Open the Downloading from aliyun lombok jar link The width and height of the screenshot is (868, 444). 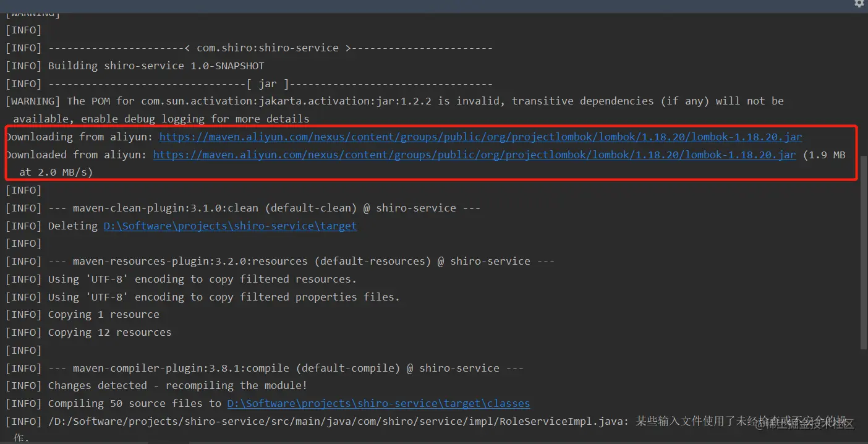coord(480,137)
